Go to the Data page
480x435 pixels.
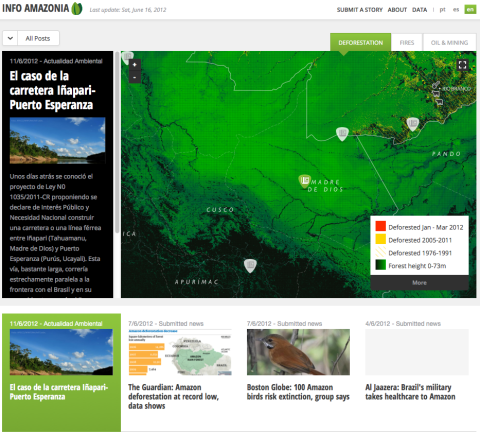419,10
